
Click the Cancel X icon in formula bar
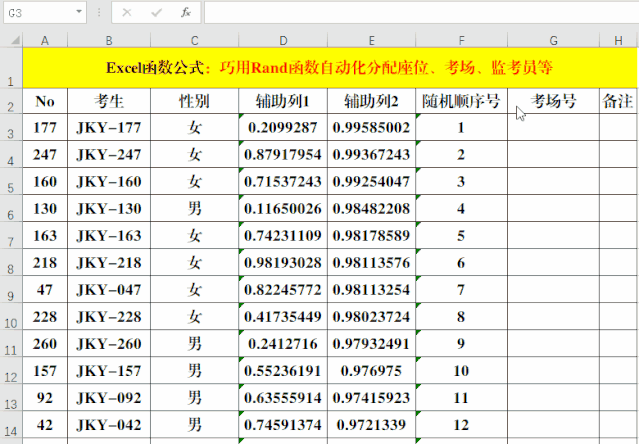point(128,13)
